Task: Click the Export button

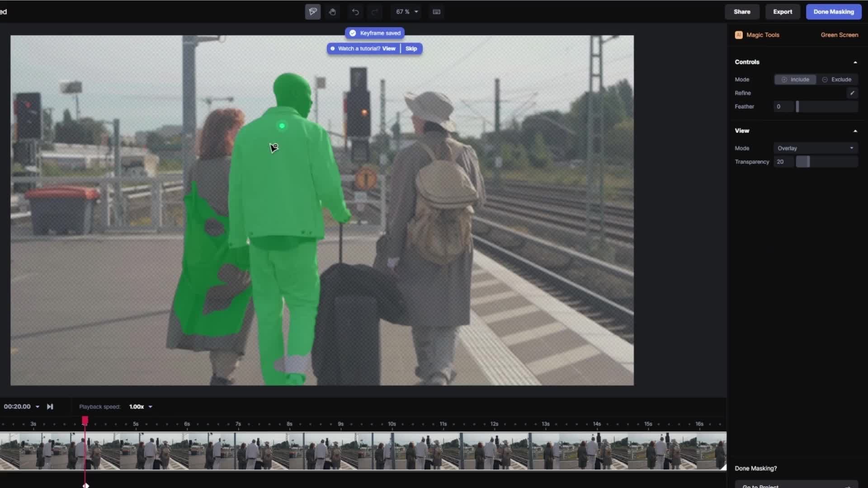Action: pos(783,12)
